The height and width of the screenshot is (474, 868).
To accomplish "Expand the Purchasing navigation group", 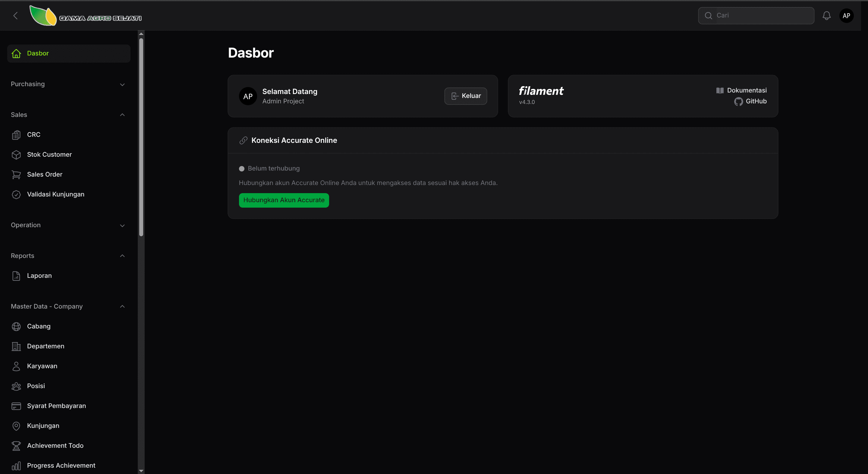I will [x=122, y=84].
